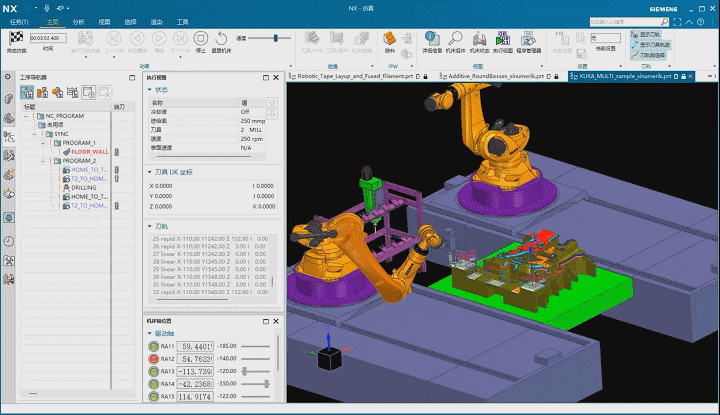720x415 pixels.
Task: Open the Select (选择) ribbon tab
Action: [x=130, y=22]
